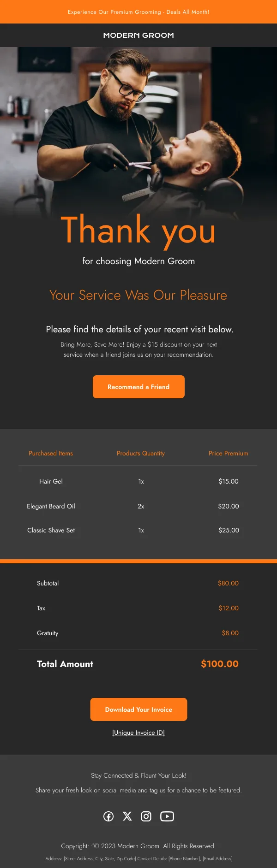The image size is (277, 868).
Task: Click the Products Quantity column header
Action: [140, 453]
